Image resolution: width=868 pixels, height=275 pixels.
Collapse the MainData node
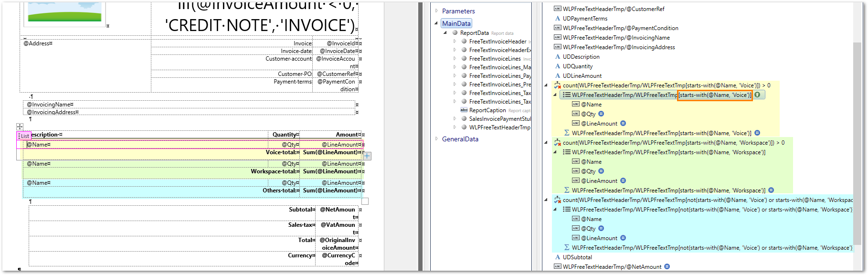(x=436, y=23)
